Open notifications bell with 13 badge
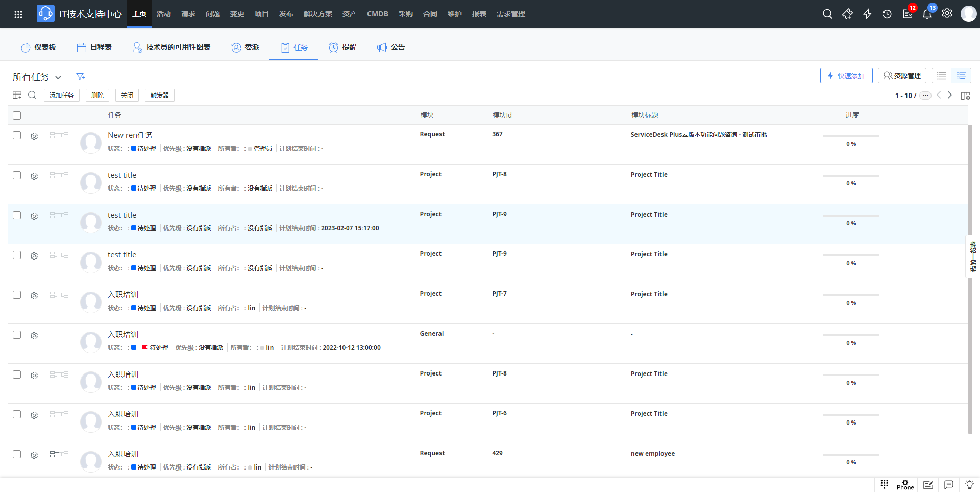 (x=927, y=14)
